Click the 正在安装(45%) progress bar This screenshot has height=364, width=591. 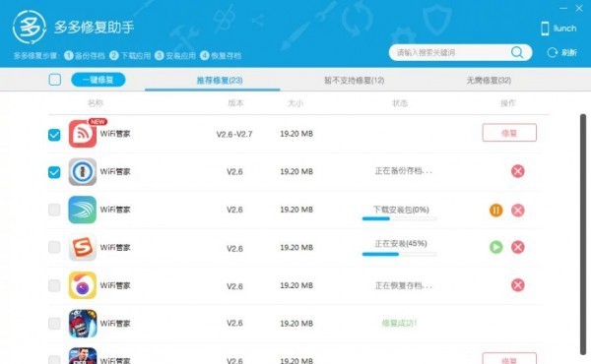pos(399,255)
